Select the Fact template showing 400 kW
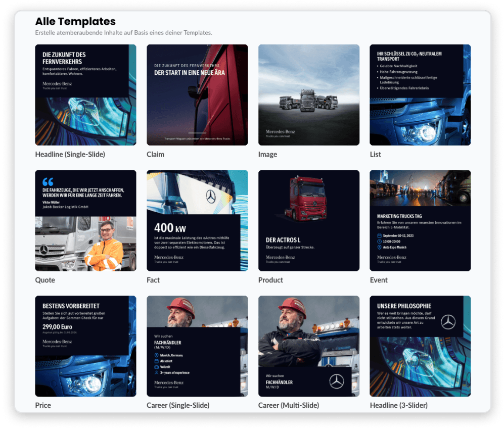 (x=197, y=220)
